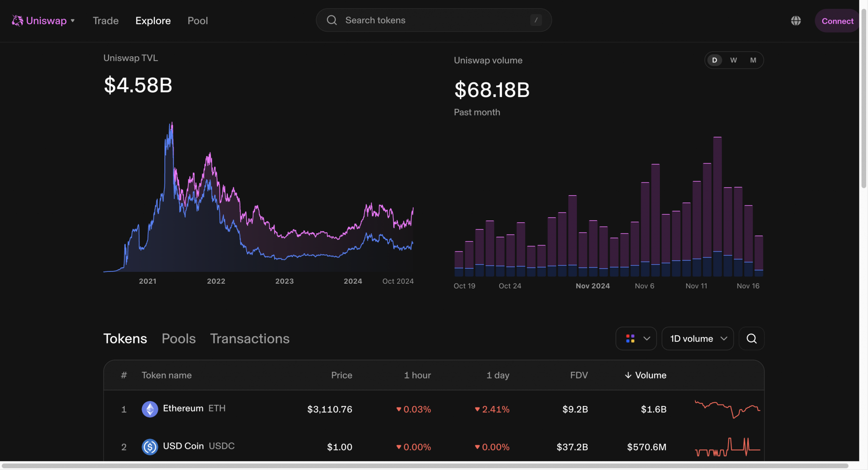Viewport: 868px width, 470px height.
Task: Open the Trade navigation link
Action: pos(106,21)
